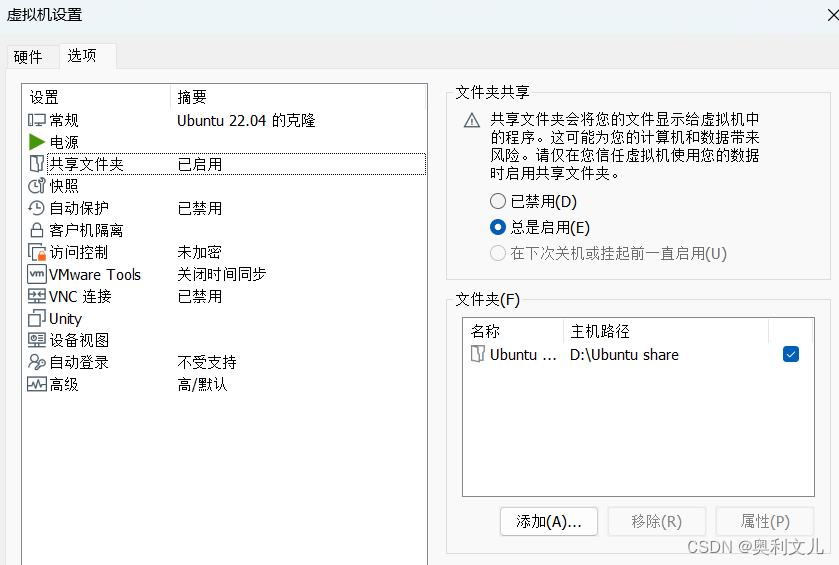The image size is (839, 565).
Task: Select the 共享文件夹 settings row
Action: tap(227, 164)
